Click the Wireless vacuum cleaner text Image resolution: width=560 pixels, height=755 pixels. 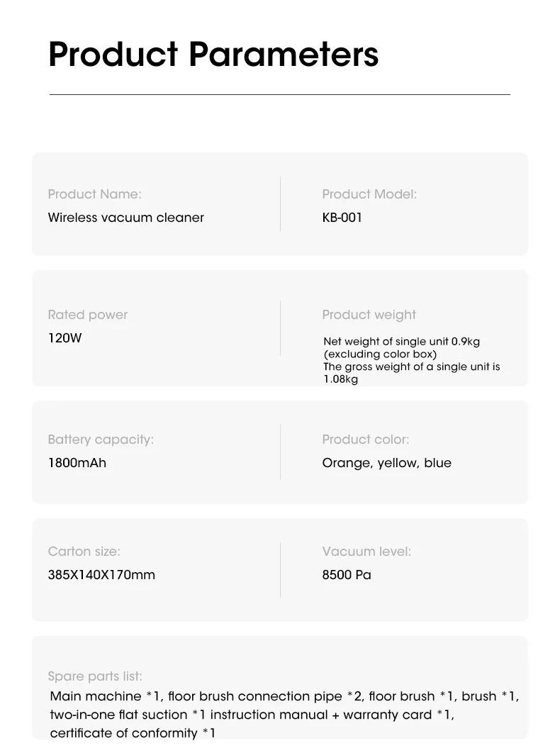pos(125,218)
